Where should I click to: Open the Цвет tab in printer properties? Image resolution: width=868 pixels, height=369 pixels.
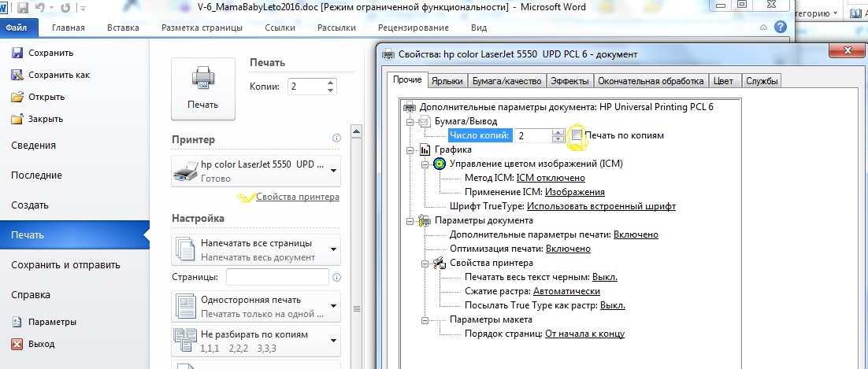[722, 80]
